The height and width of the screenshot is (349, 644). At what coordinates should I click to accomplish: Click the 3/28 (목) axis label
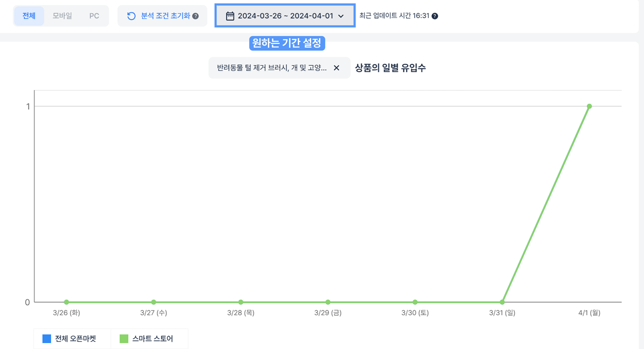click(241, 313)
